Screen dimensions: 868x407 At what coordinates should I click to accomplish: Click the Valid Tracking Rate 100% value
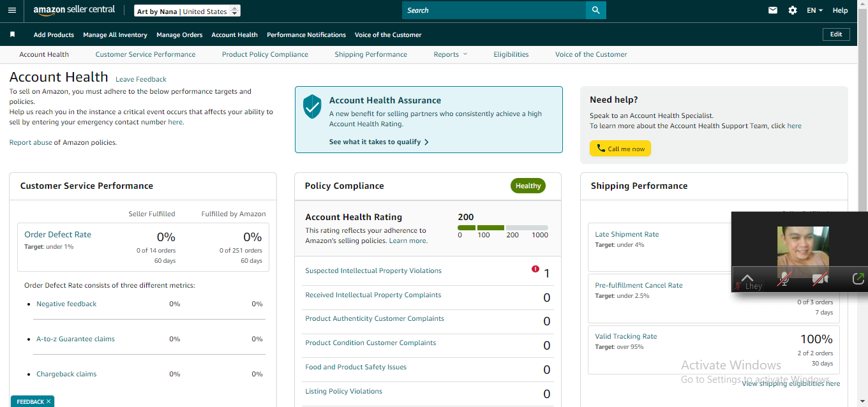pos(816,339)
